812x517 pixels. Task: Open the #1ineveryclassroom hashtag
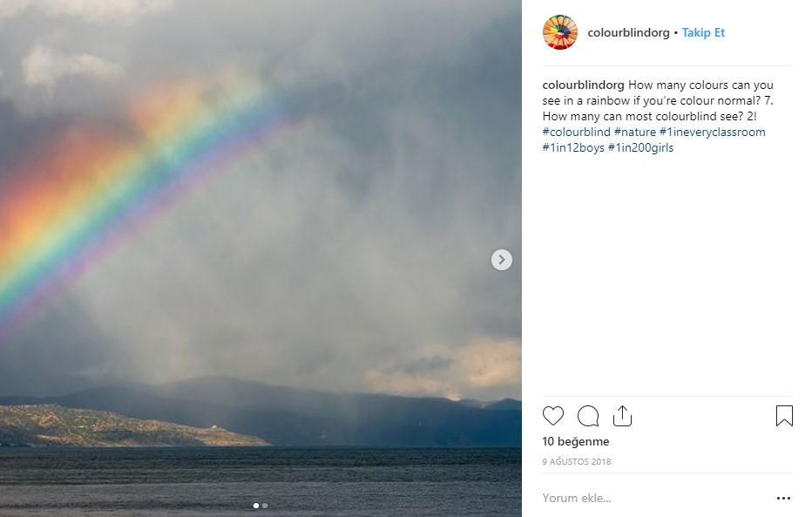coord(712,133)
